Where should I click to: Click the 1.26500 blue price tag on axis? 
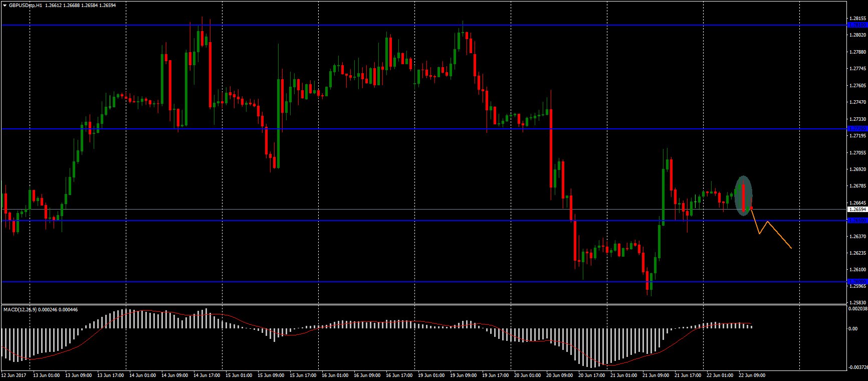[857, 221]
